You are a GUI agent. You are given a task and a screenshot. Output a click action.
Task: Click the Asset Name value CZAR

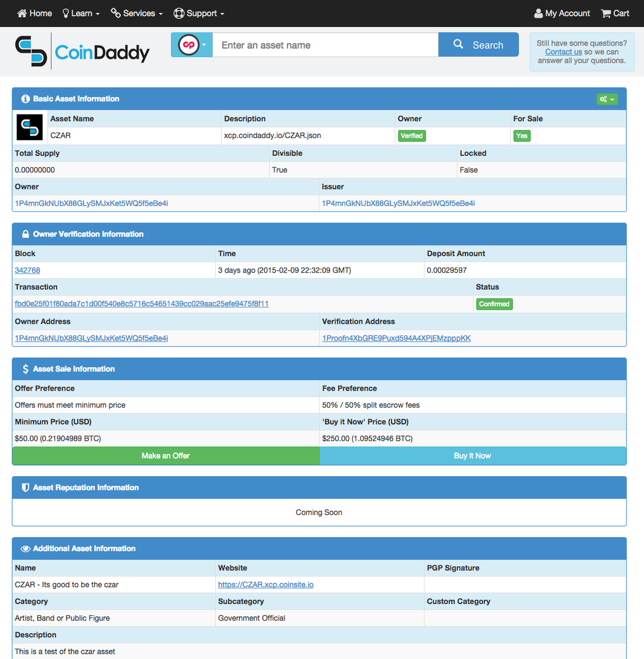(x=60, y=136)
